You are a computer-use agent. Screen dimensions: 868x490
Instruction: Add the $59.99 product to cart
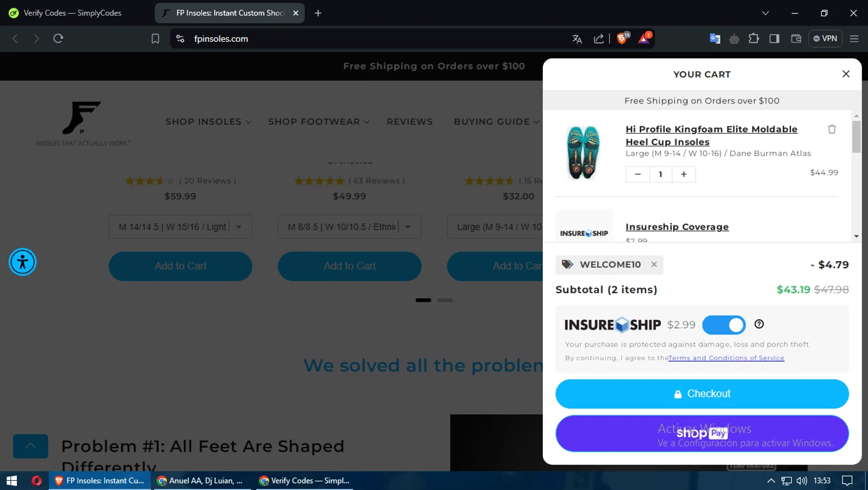pos(181,266)
